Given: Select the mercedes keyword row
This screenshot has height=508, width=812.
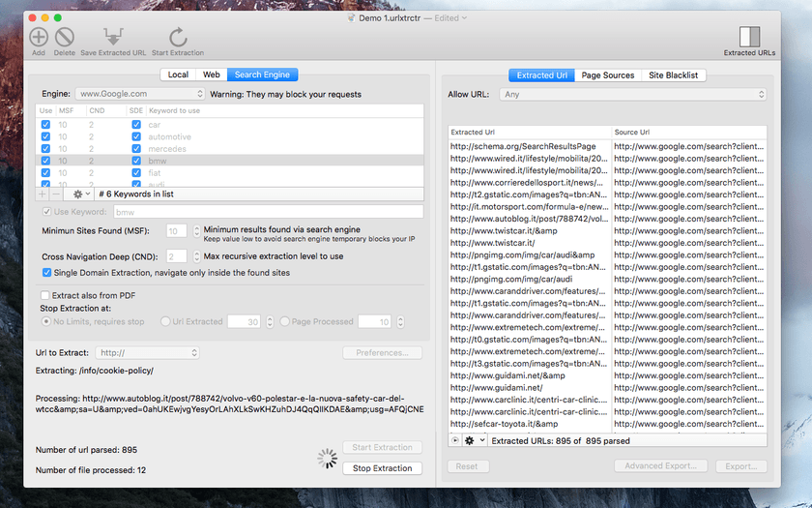Looking at the screenshot, I should [229, 149].
